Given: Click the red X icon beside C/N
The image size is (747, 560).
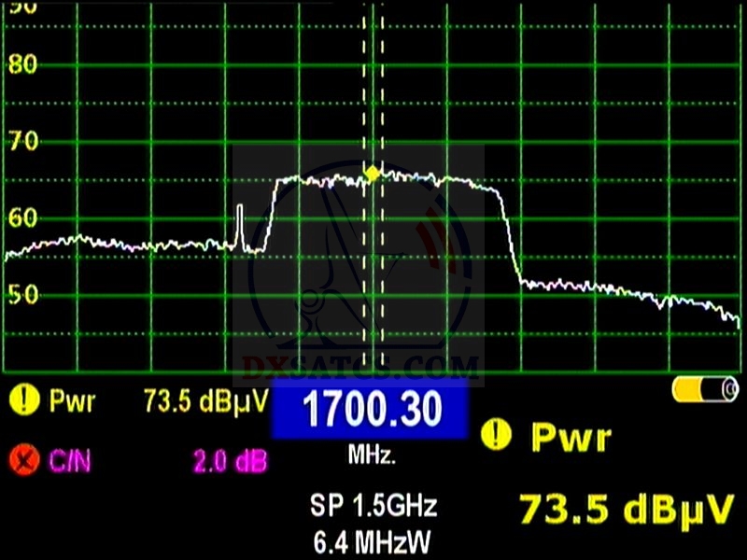Looking at the screenshot, I should pyautogui.click(x=20, y=458).
